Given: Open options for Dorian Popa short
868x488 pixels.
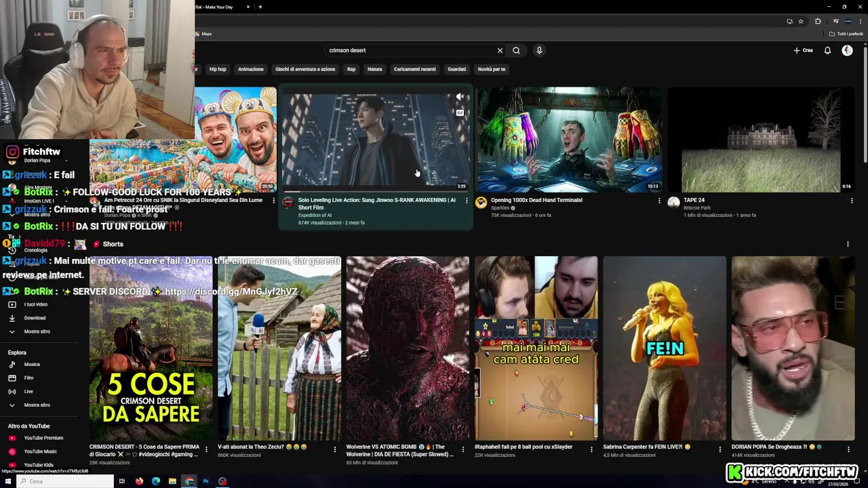Looking at the screenshot, I should click(848, 449).
